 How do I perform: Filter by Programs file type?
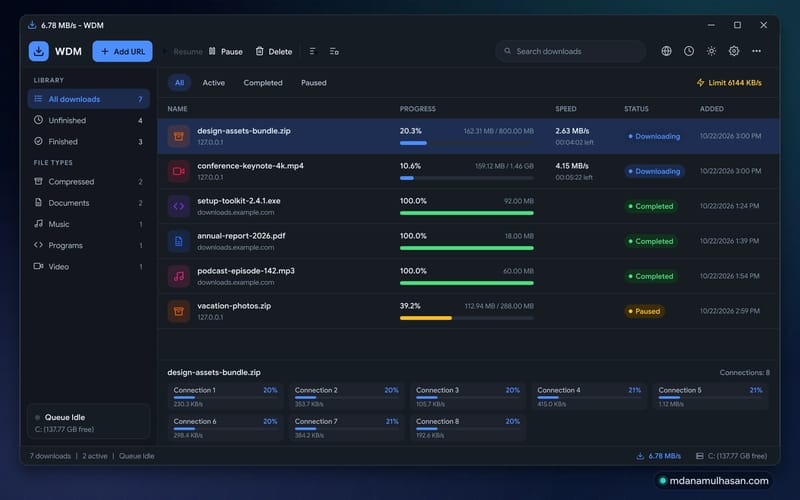coord(89,245)
